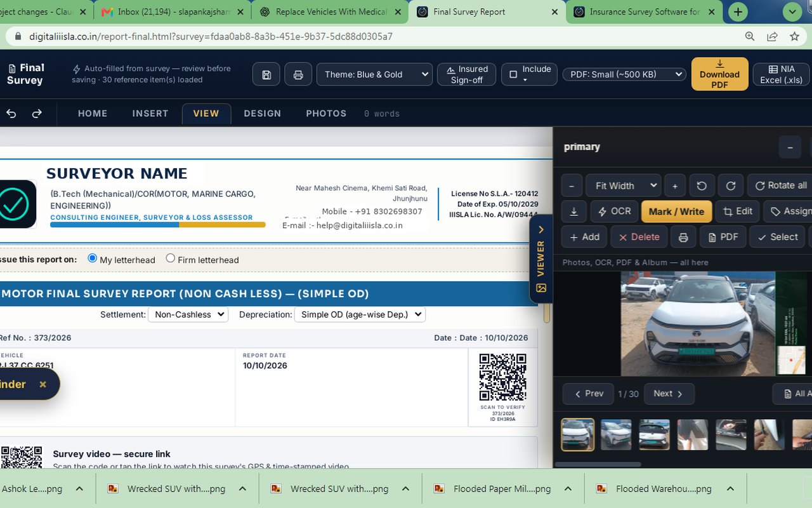The width and height of the screenshot is (812, 508).
Task: Open a new browser tab
Action: (x=737, y=12)
